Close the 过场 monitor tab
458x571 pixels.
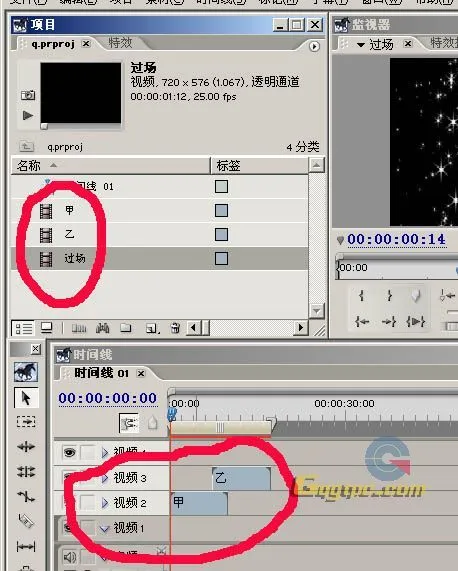coord(408,44)
